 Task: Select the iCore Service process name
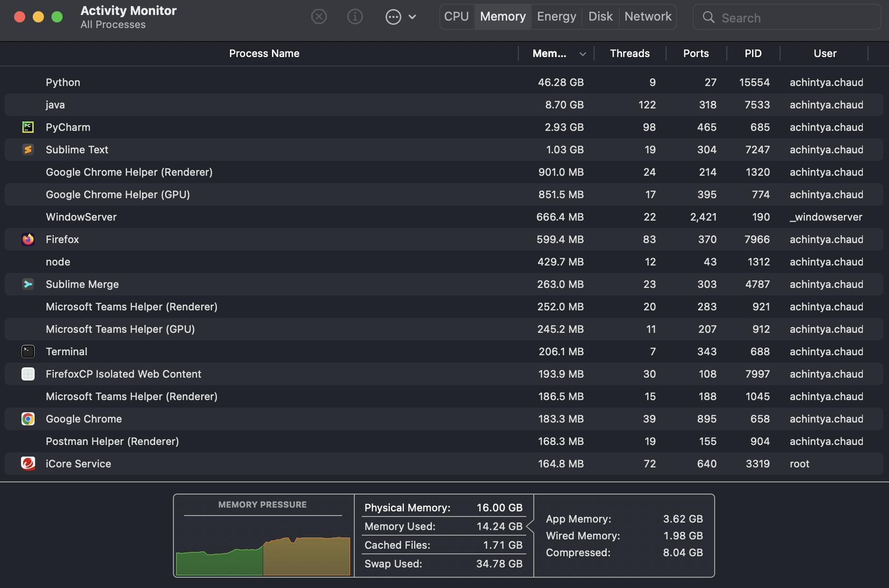pos(79,464)
